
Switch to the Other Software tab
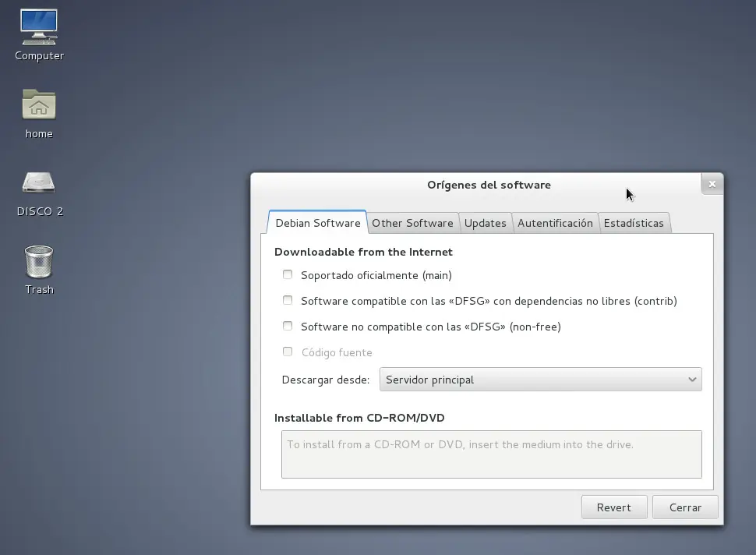point(413,223)
